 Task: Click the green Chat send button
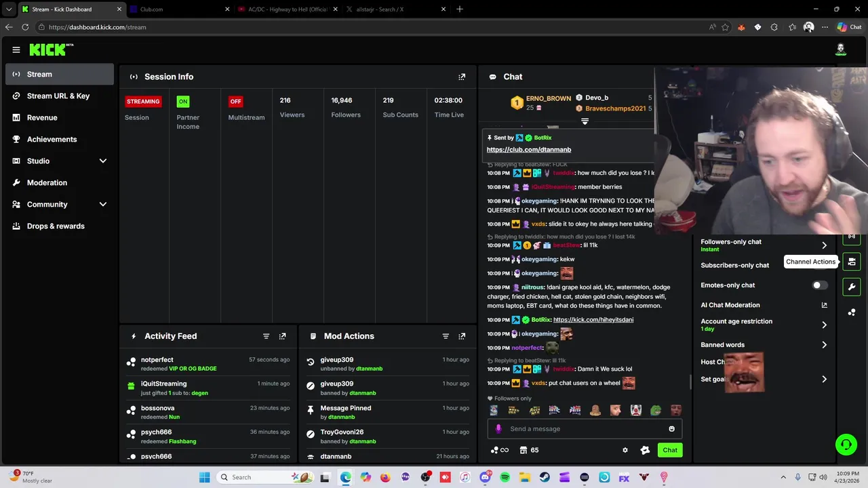click(670, 450)
